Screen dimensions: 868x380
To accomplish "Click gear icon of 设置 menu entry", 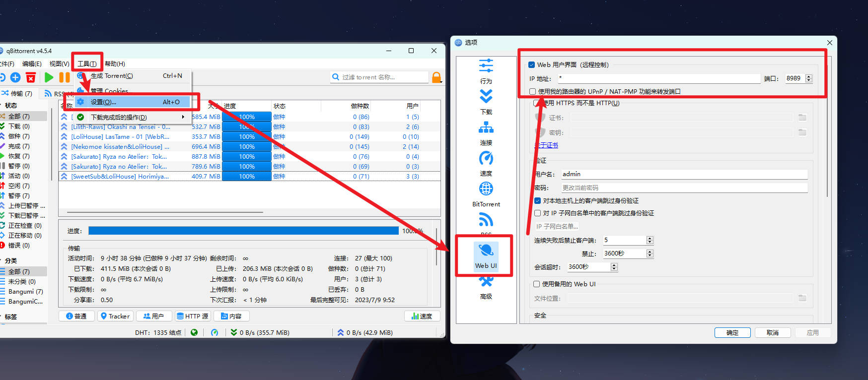I will (x=80, y=102).
